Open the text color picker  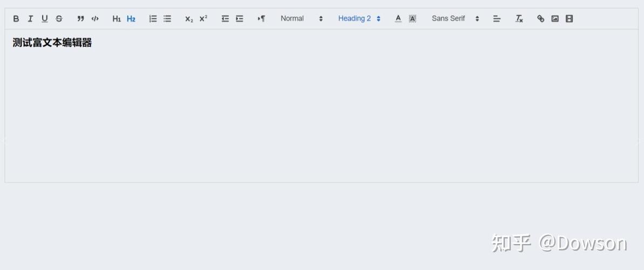click(398, 19)
